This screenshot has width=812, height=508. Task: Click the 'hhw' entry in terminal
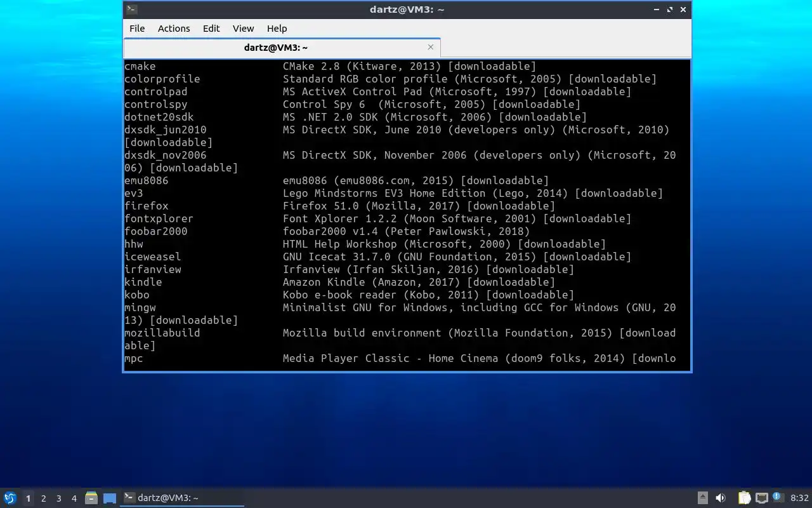click(x=134, y=244)
